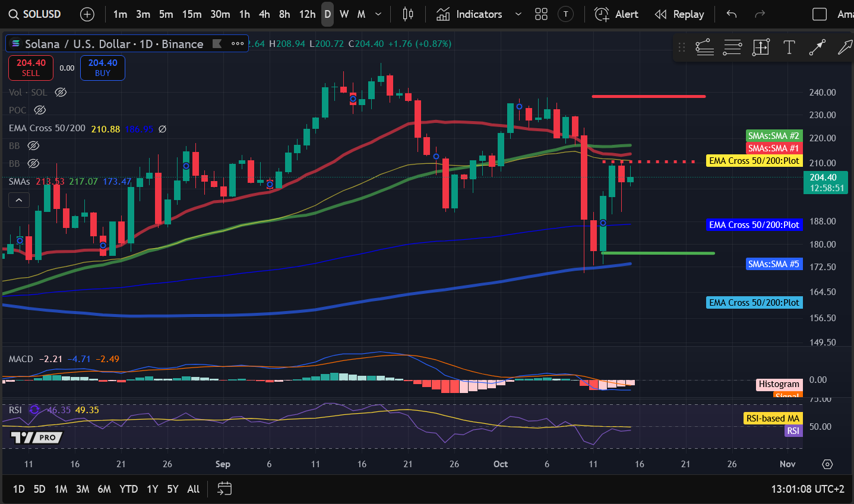Open the Indicators dialog
Screen dimensions: 854x504
click(470, 14)
